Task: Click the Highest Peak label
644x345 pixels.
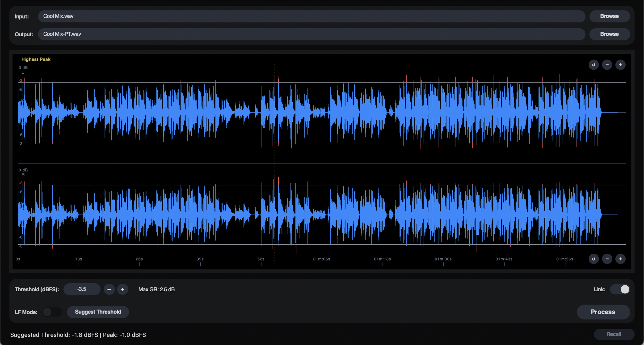Action: click(x=36, y=59)
